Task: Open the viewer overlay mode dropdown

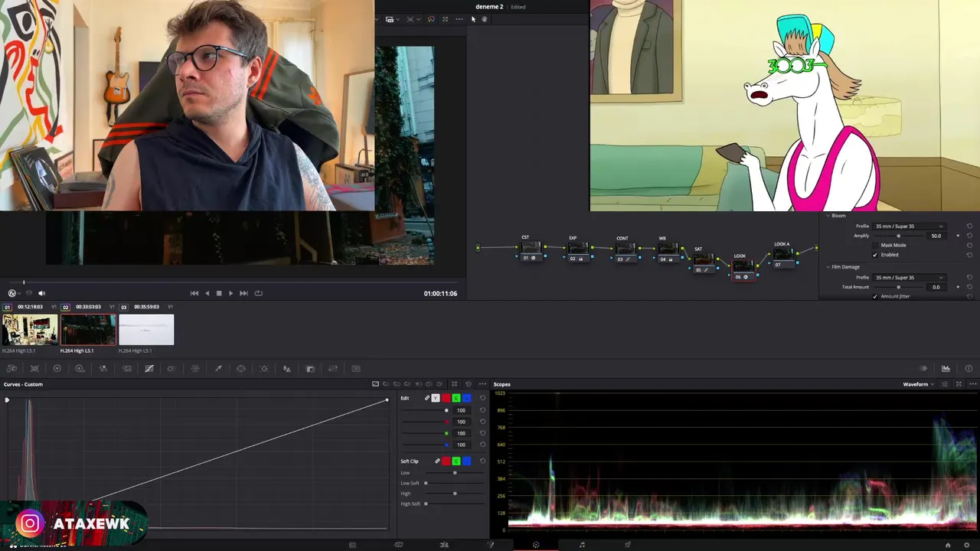Action: click(15, 293)
